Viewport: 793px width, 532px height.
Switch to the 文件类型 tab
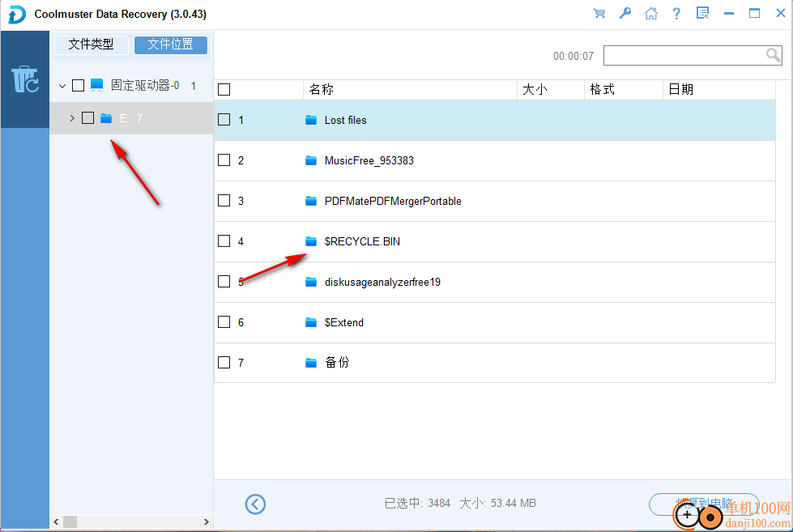pyautogui.click(x=91, y=45)
